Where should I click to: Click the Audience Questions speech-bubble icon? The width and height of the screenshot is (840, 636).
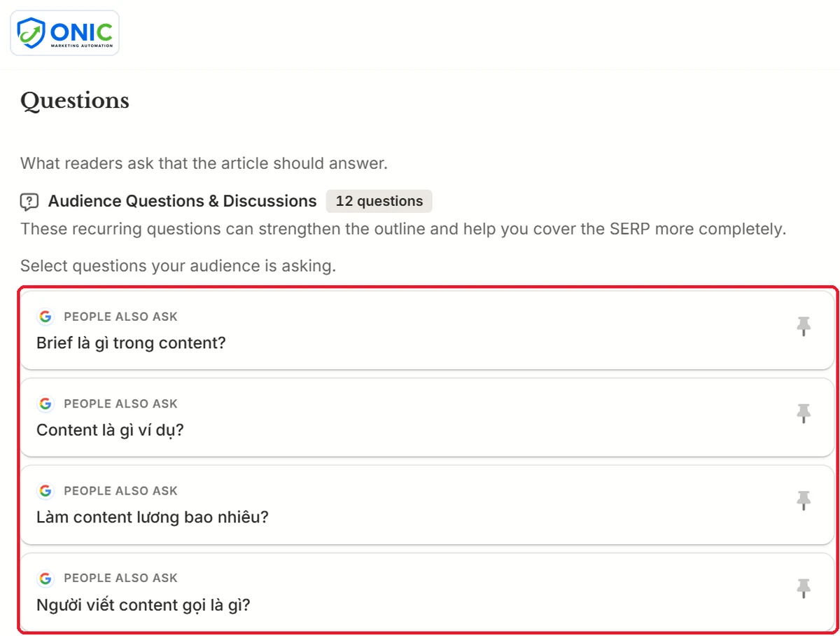(29, 202)
